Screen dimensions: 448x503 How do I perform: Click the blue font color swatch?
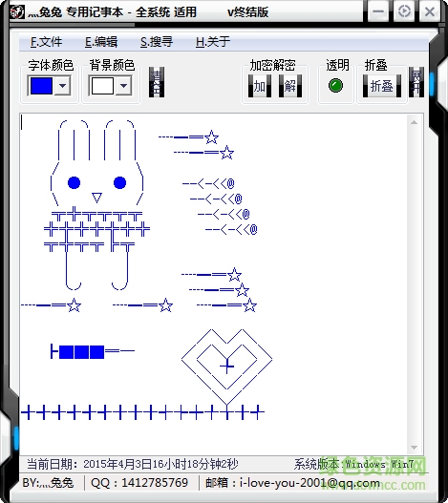coord(41,86)
